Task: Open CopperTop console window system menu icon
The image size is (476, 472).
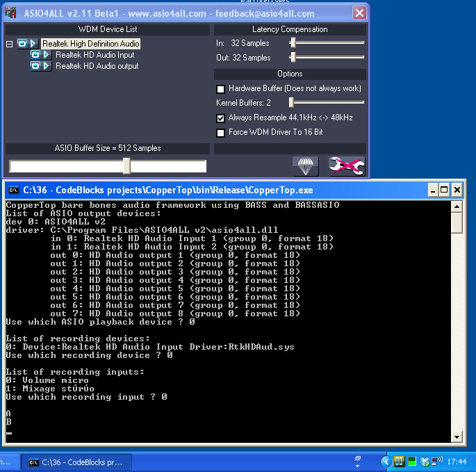Action: pyautogui.click(x=13, y=190)
